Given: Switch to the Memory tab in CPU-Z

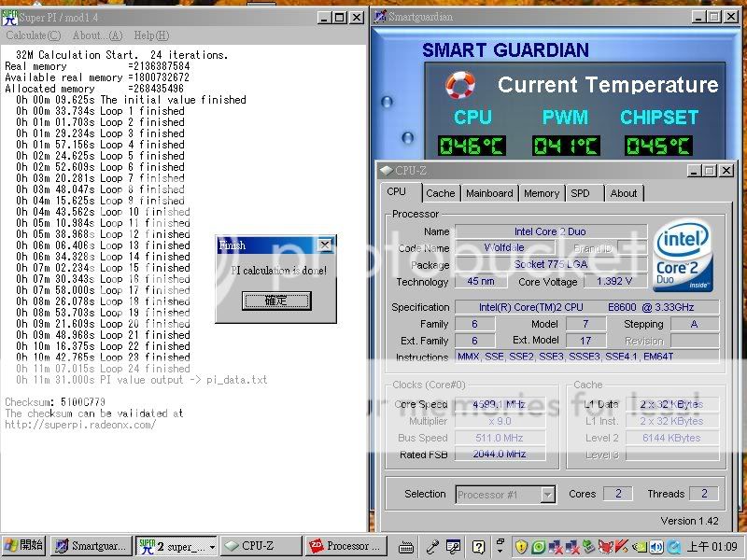Looking at the screenshot, I should tap(541, 193).
